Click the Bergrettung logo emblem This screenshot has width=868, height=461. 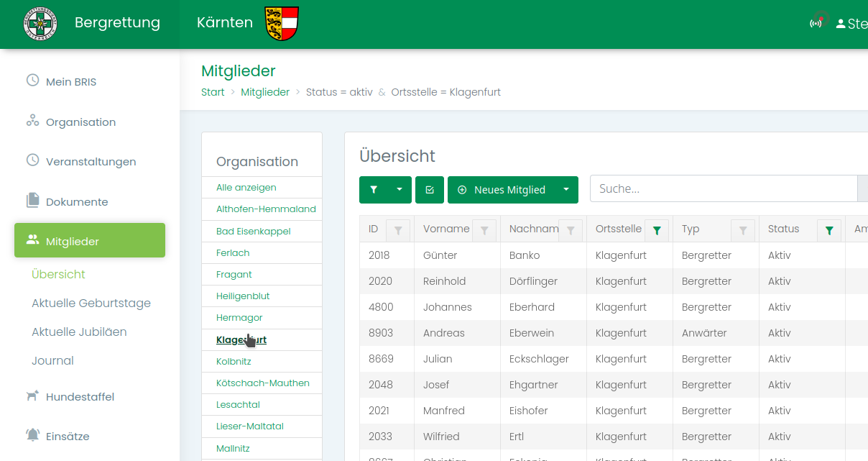[x=40, y=23]
